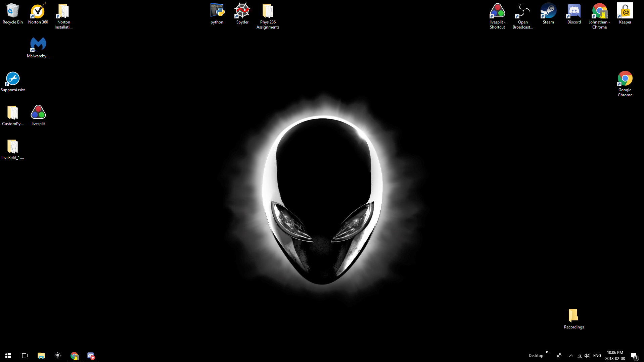Click the Discord desktop shortcut
This screenshot has height=362, width=644.
(x=574, y=14)
